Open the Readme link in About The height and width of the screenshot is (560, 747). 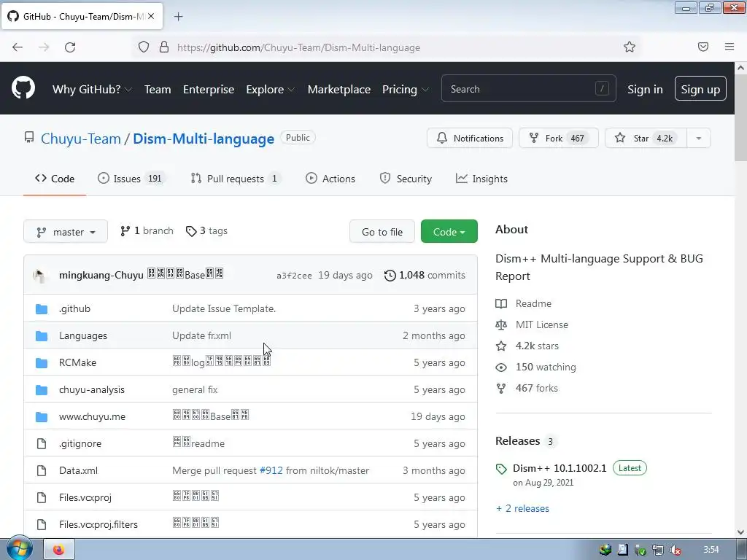pos(533,303)
